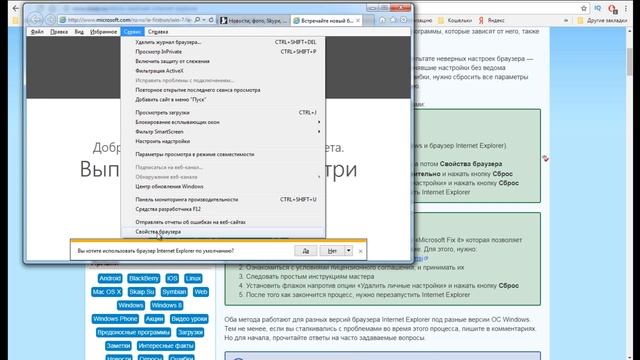Choose Добавить сайт в меню Пуск
Image resolution: width=640 pixels, height=360 pixels.
tap(223, 99)
